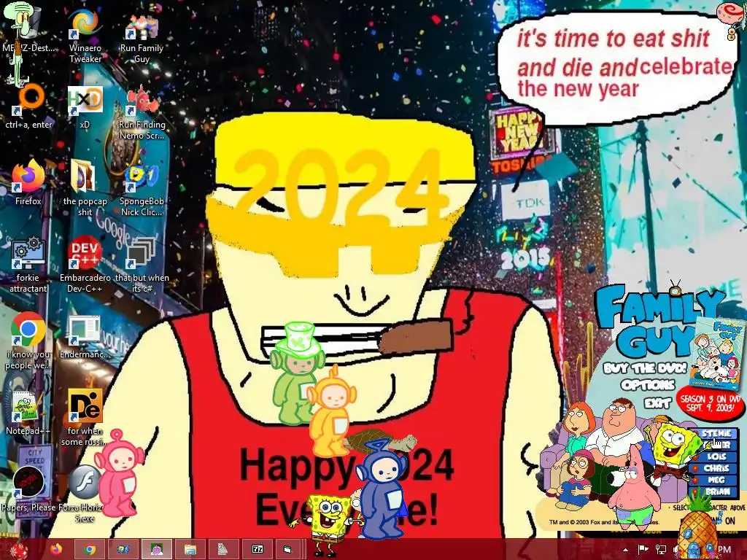This screenshot has height=560, width=747.
Task: Click the taskbar clock showing PM
Action: coord(724,550)
